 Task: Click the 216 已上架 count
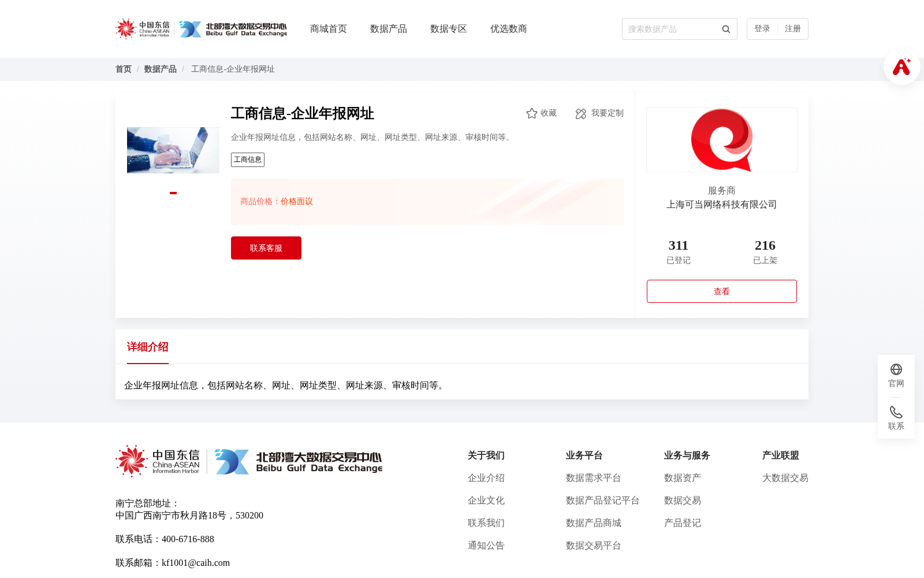tap(765, 252)
